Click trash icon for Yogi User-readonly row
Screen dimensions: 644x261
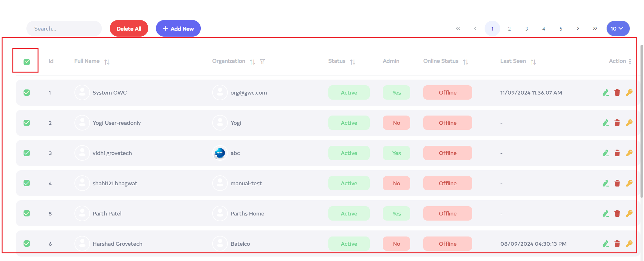click(617, 123)
